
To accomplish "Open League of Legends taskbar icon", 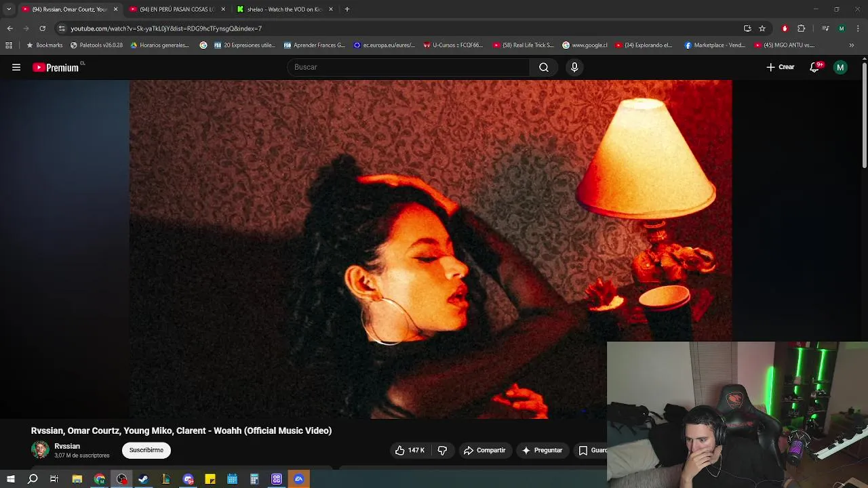I will coord(165,479).
